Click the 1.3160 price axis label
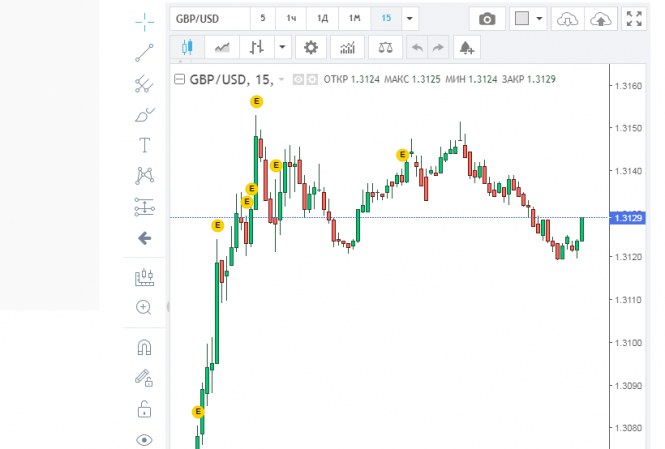The height and width of the screenshot is (449, 665). click(628, 86)
